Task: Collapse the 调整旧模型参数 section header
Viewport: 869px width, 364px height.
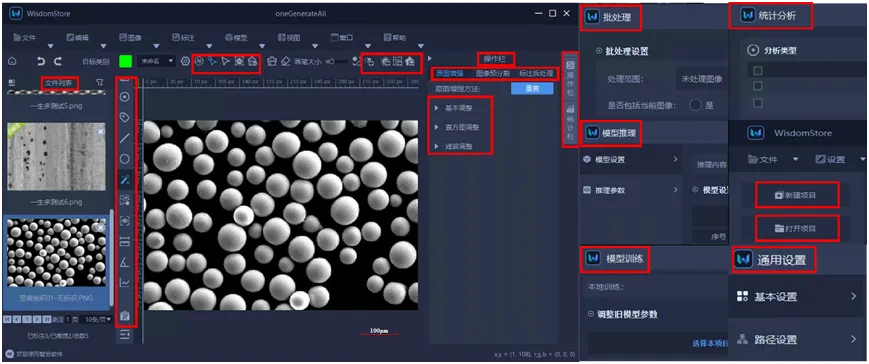Action: (x=623, y=314)
